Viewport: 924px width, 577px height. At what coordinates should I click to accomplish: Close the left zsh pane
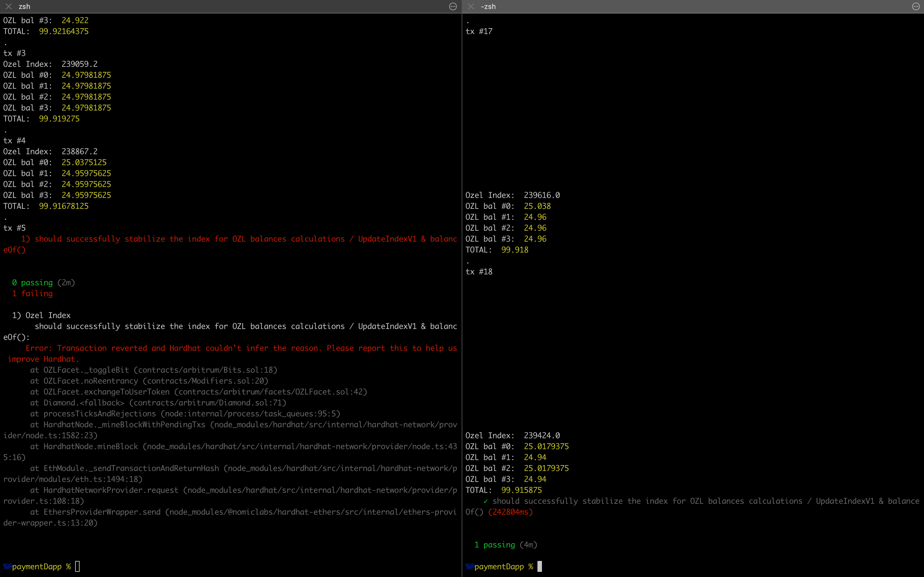point(8,6)
